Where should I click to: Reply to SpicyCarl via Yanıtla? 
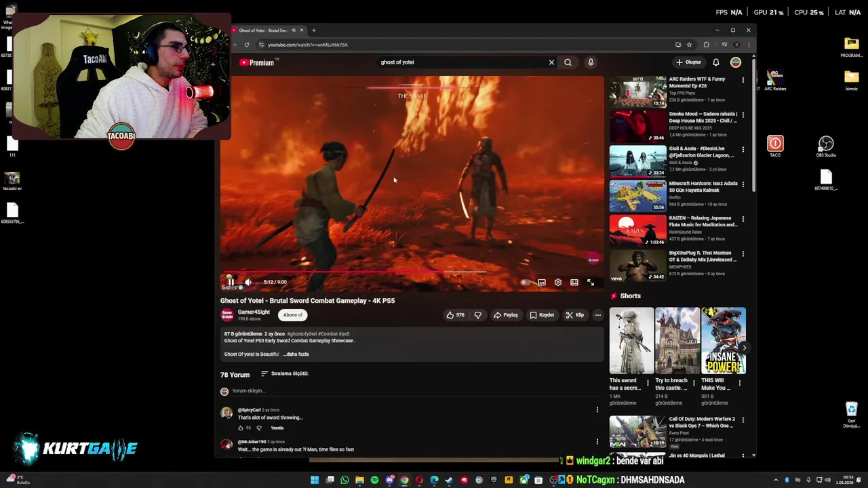click(x=277, y=428)
